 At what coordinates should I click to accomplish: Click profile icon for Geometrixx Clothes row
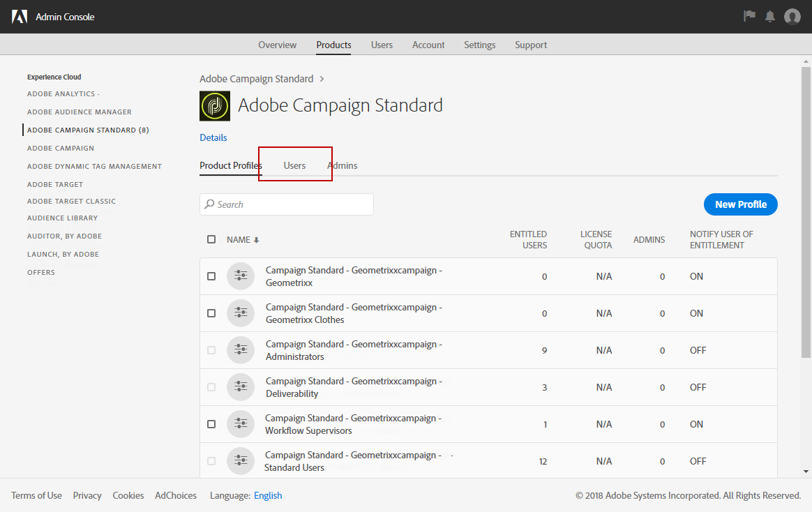tap(241, 313)
